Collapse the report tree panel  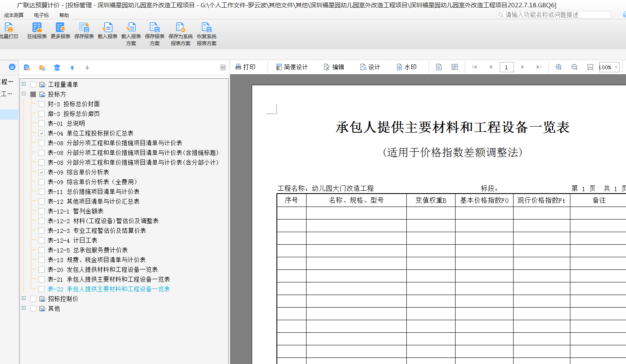point(223,68)
